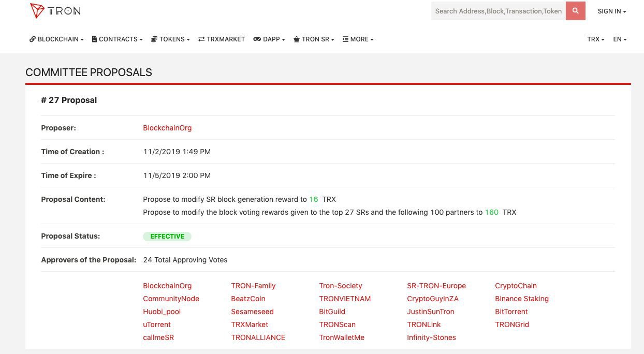Image resolution: width=644 pixels, height=354 pixels.
Task: Expand the MORE menu
Action: (358, 39)
